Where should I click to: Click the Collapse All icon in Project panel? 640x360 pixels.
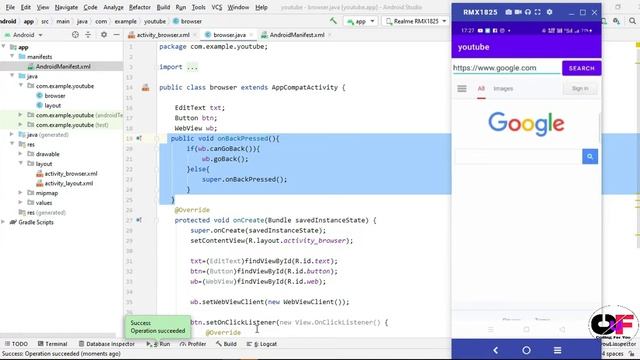pyautogui.click(x=88, y=35)
